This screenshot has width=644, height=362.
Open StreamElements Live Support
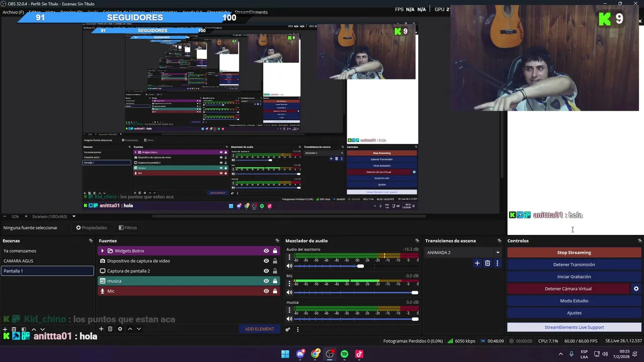point(574,327)
